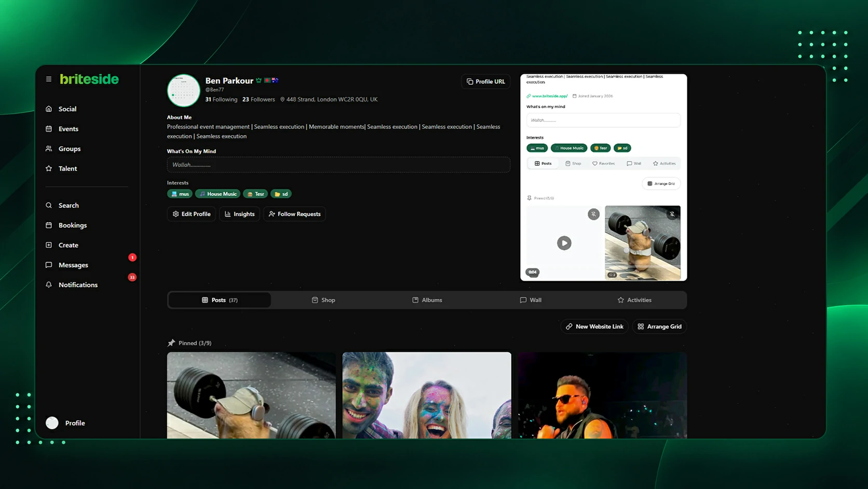This screenshot has width=868, height=489.
Task: Open the hamburger menu beside briteside logo
Action: [x=49, y=79]
